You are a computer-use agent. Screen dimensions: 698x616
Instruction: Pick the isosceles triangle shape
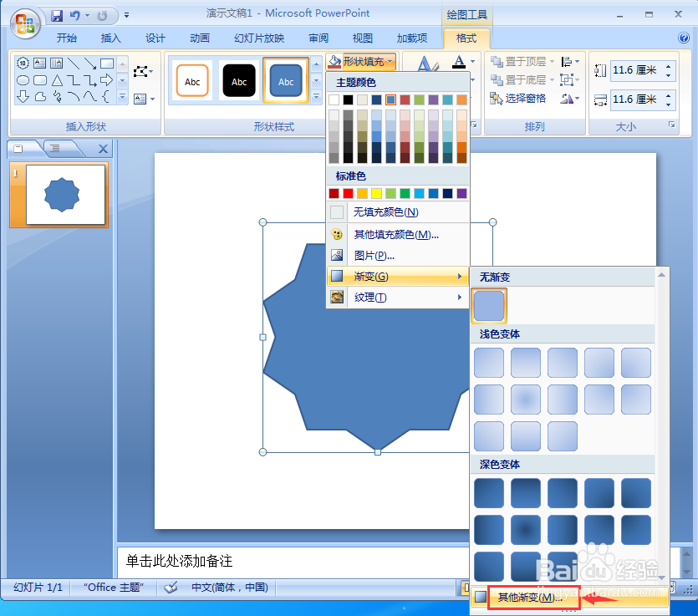point(57,80)
